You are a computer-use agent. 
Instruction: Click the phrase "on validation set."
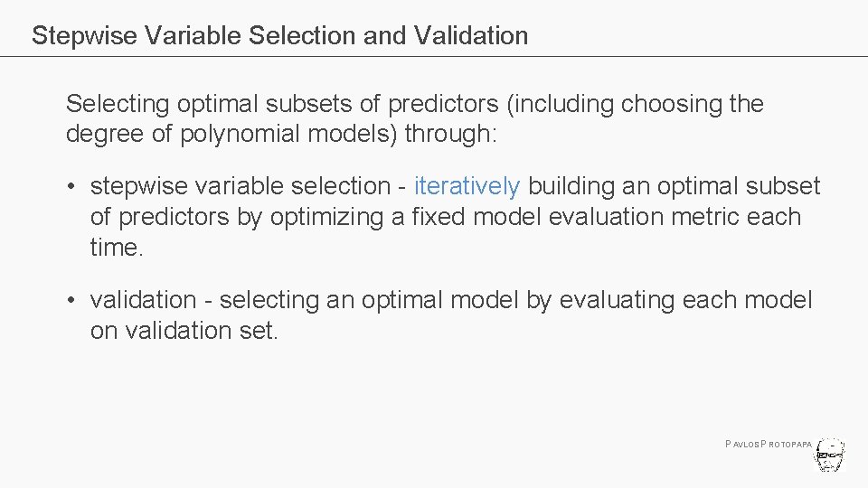point(184,330)
